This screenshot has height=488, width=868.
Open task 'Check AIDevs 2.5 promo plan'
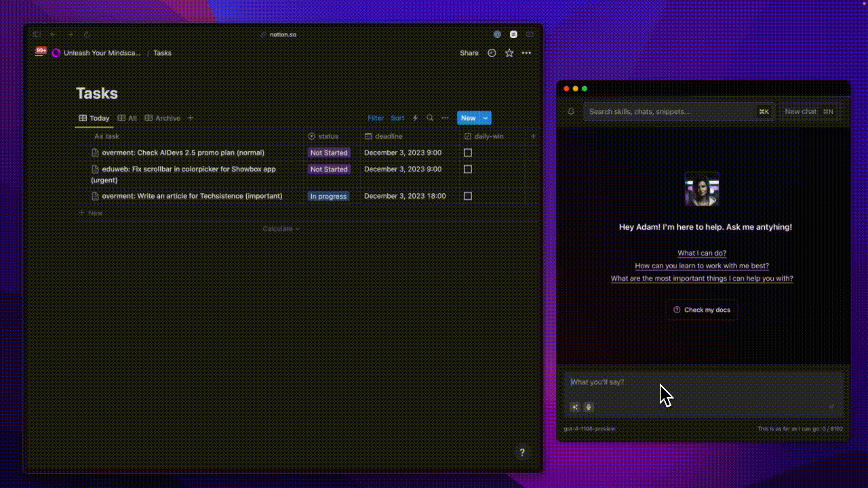[x=183, y=152]
